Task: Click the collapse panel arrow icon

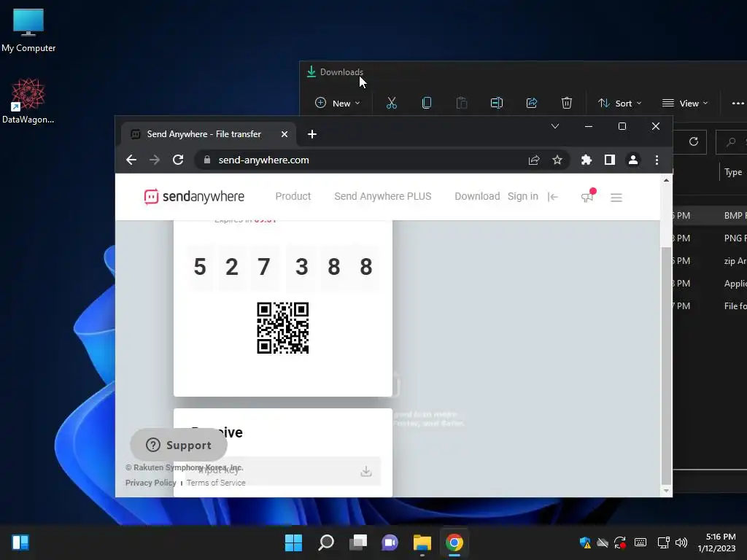Action: 553,197
